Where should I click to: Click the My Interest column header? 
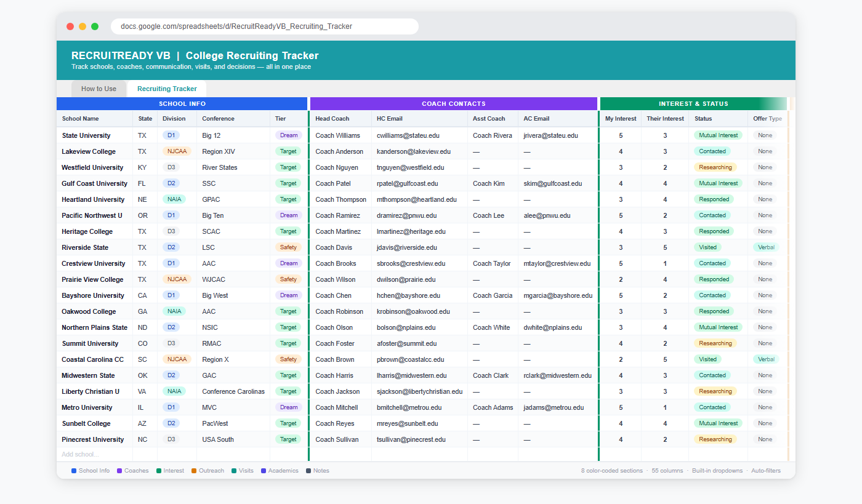(620, 119)
